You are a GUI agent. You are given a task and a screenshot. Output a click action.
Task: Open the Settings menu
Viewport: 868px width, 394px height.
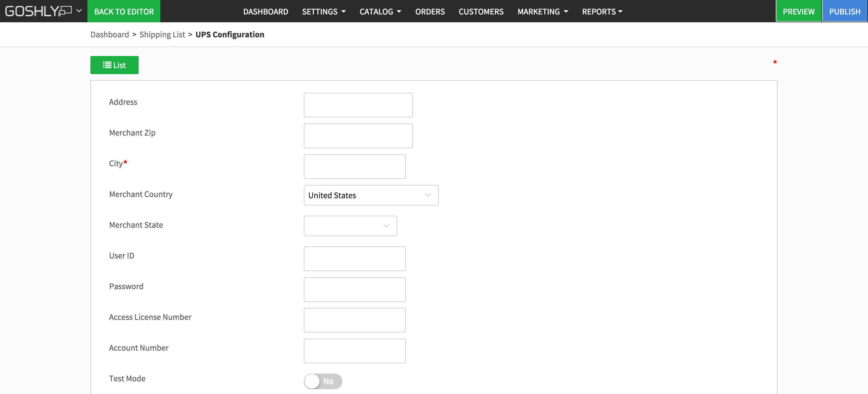[x=323, y=11]
